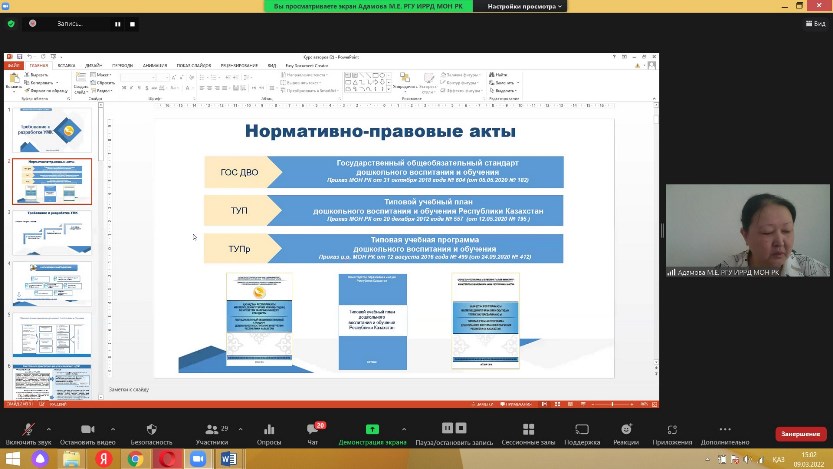Stop video using camera button

87,429
